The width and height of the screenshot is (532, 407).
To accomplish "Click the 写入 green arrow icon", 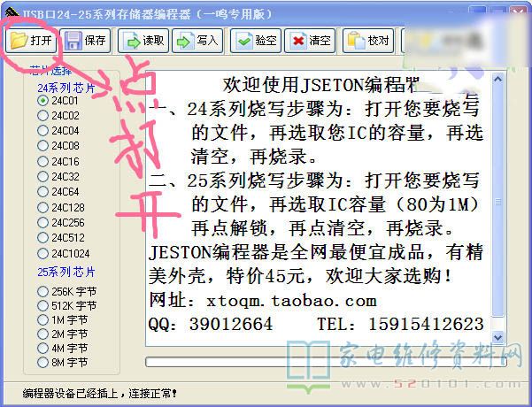I will (184, 42).
